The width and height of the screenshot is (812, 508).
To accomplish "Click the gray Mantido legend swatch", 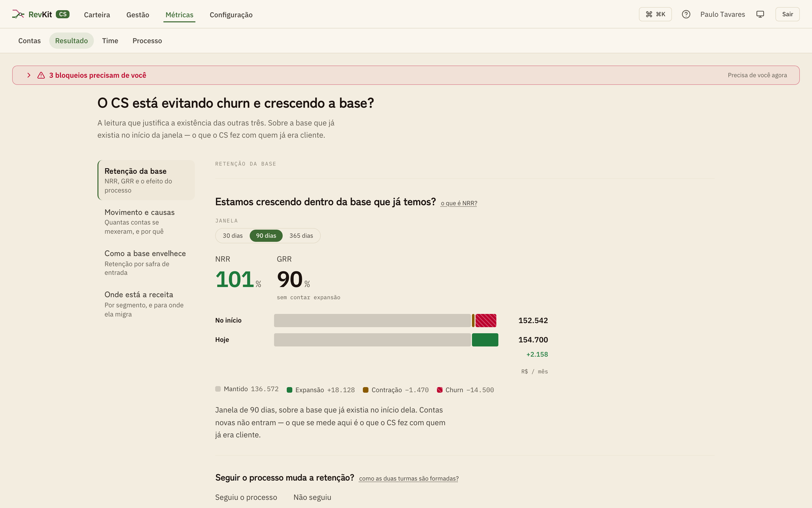I will tap(218, 389).
